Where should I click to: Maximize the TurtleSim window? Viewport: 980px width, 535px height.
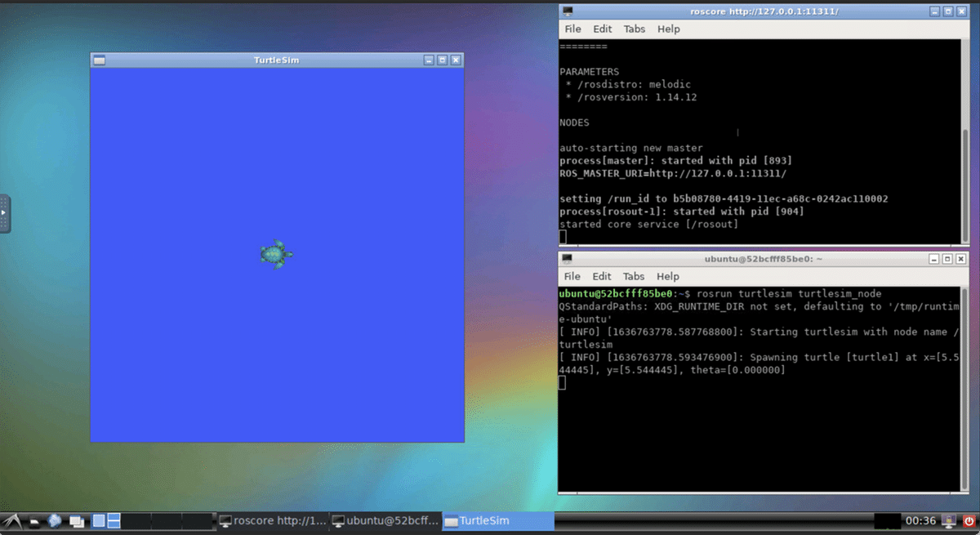pyautogui.click(x=443, y=60)
